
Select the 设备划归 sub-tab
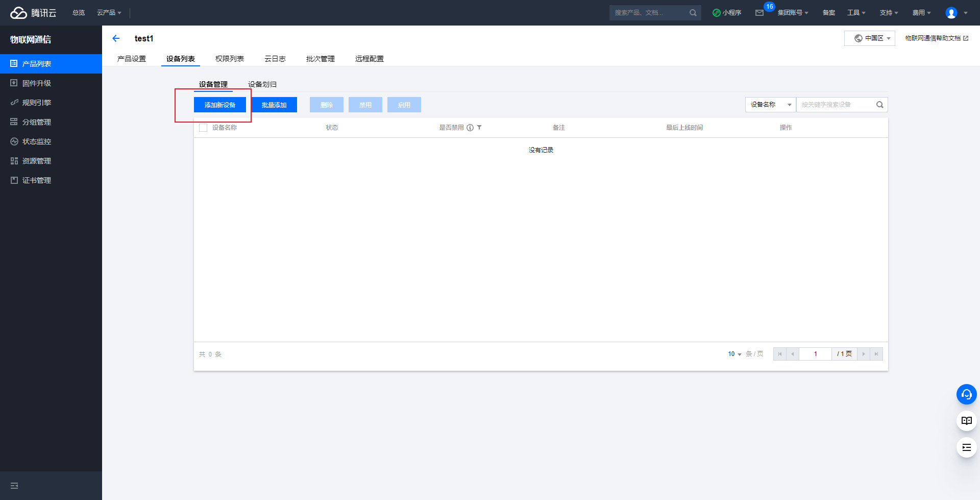[262, 84]
